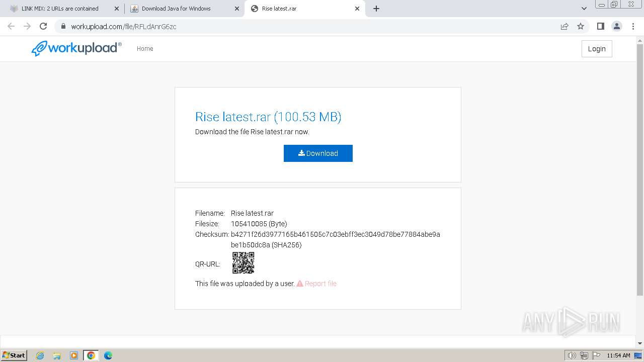Toggle the browser side panel

(x=600, y=27)
